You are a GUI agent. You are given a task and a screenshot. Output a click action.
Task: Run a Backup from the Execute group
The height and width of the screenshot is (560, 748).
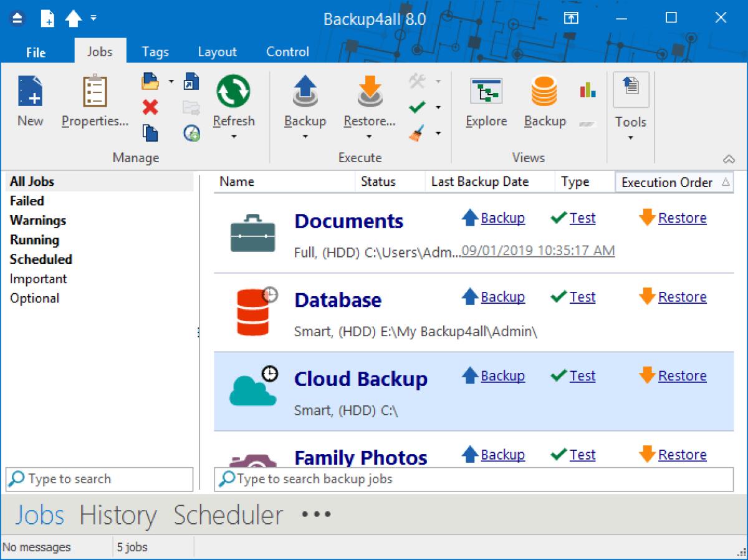(x=305, y=100)
